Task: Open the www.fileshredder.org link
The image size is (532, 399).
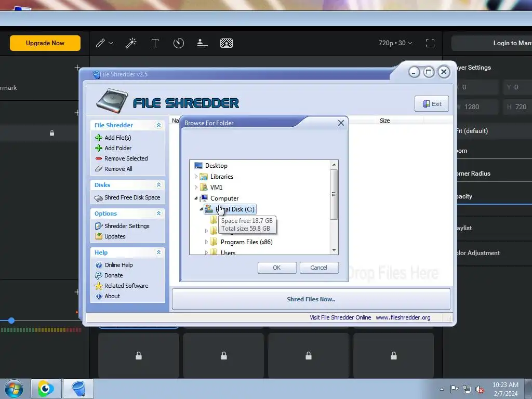Action: click(x=403, y=317)
